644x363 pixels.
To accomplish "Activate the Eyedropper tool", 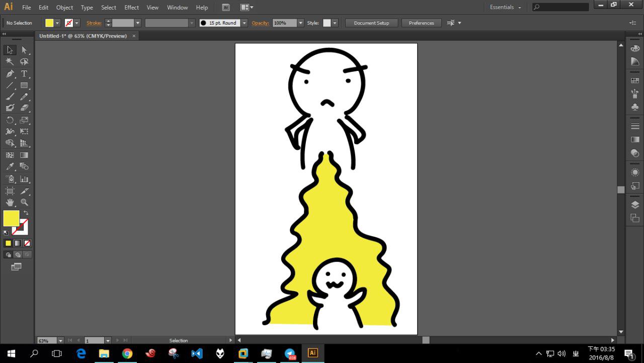I will click(10, 167).
